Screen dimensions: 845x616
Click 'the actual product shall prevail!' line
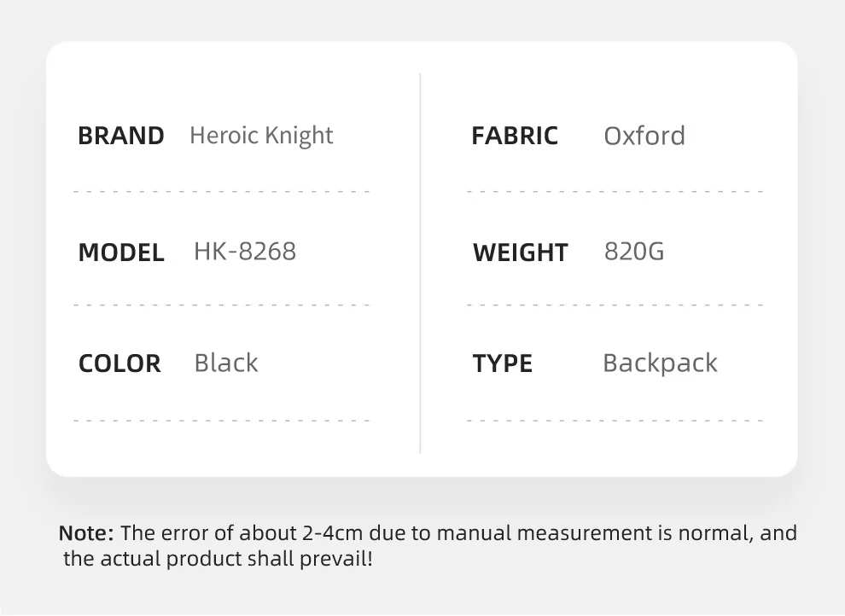tap(218, 558)
